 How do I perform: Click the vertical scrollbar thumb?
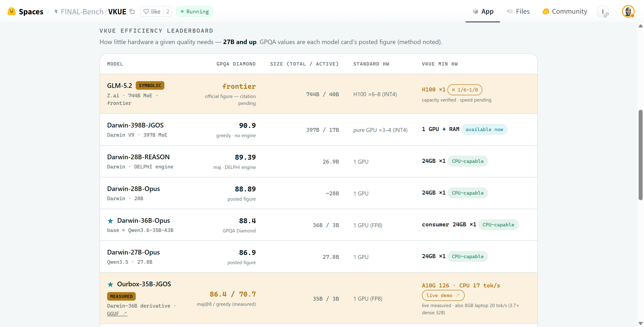(640, 155)
